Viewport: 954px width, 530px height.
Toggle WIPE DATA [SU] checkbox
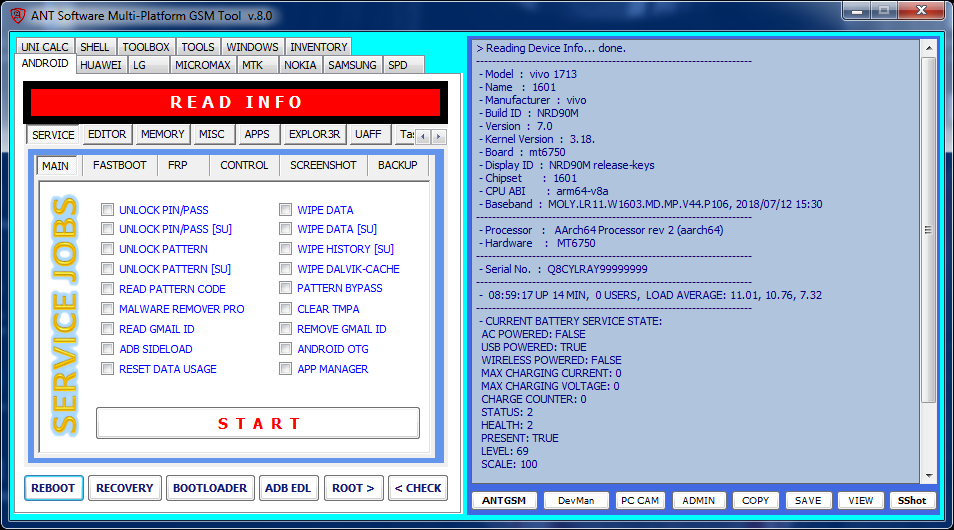tap(285, 229)
